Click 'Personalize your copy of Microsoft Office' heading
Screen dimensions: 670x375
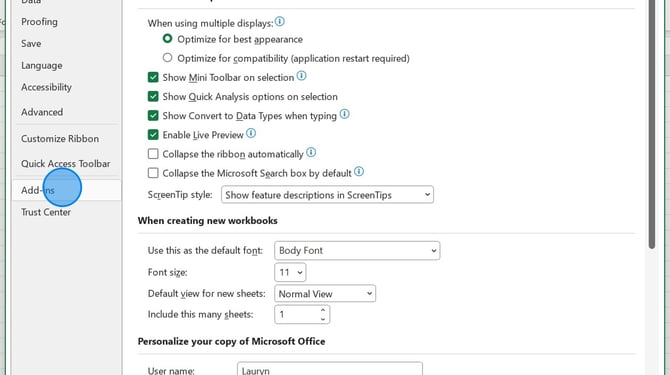click(x=232, y=341)
